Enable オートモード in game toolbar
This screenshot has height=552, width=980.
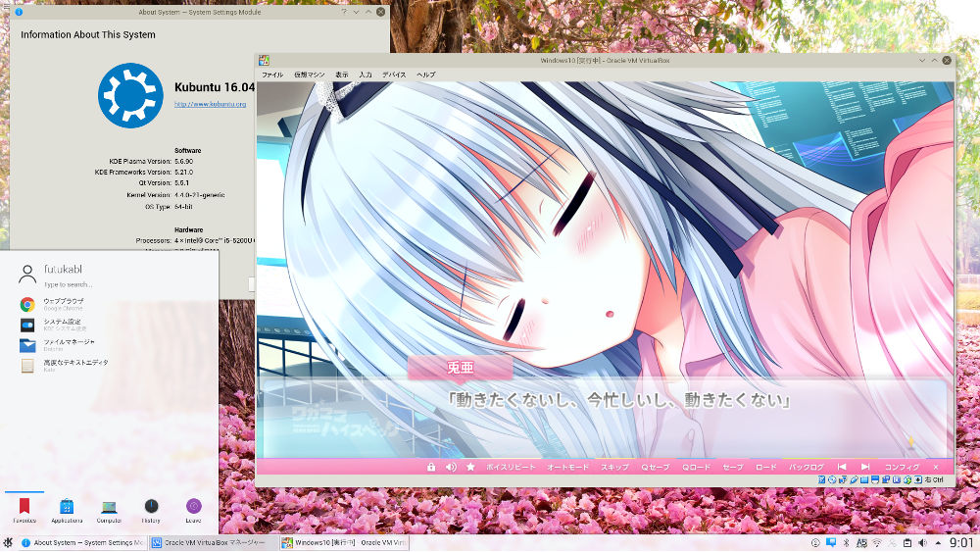coord(567,467)
